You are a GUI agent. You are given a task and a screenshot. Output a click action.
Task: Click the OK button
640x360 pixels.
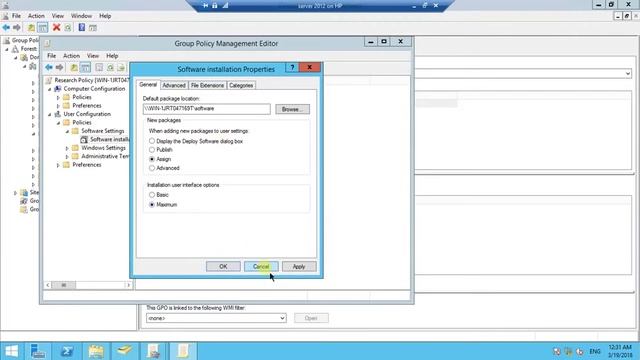pos(223,267)
